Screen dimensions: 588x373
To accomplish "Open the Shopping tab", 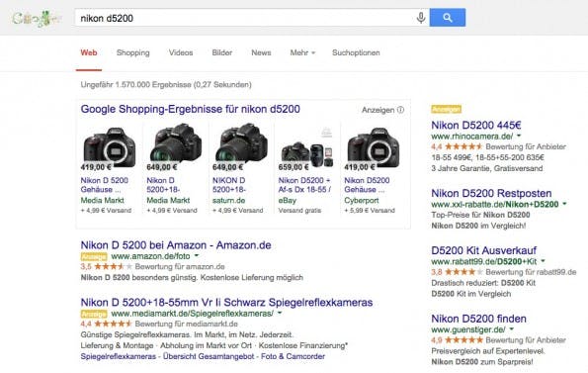I will click(x=133, y=52).
